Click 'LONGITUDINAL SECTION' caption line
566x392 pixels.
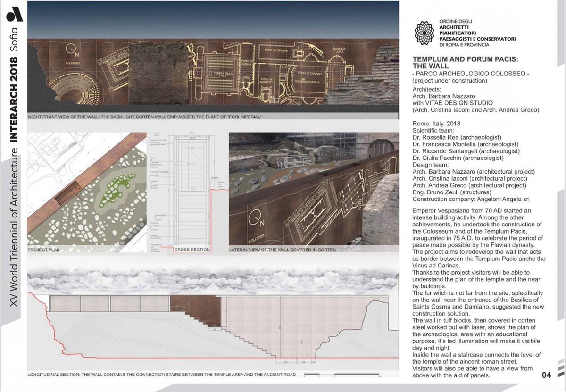click(x=162, y=375)
